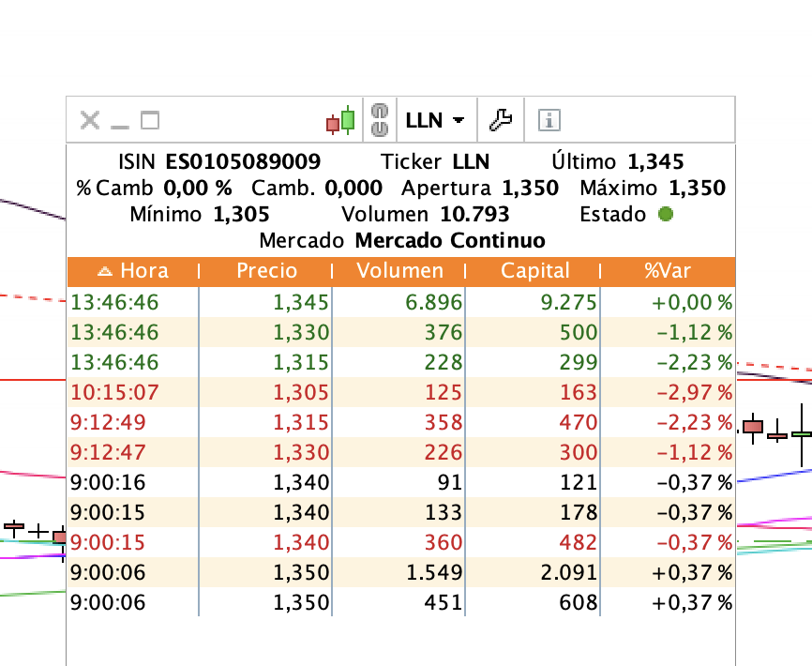This screenshot has width=812, height=666.
Task: Maximize the LLN ticker panel
Action: coord(150,120)
